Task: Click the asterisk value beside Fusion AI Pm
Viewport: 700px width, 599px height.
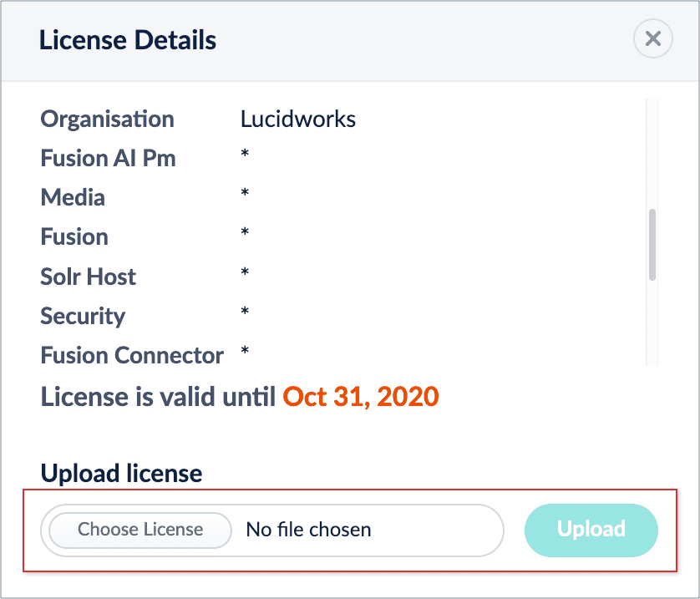Action: [245, 154]
